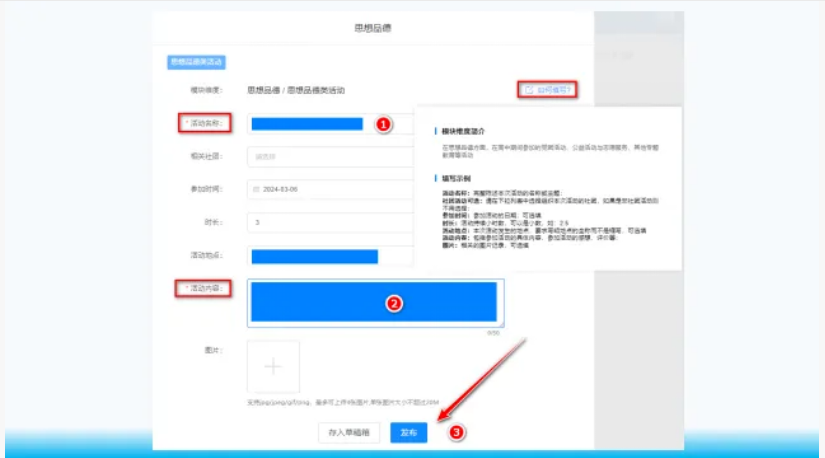The image size is (825, 458).
Task: Click the red circle number 3 marker
Action: click(x=457, y=433)
